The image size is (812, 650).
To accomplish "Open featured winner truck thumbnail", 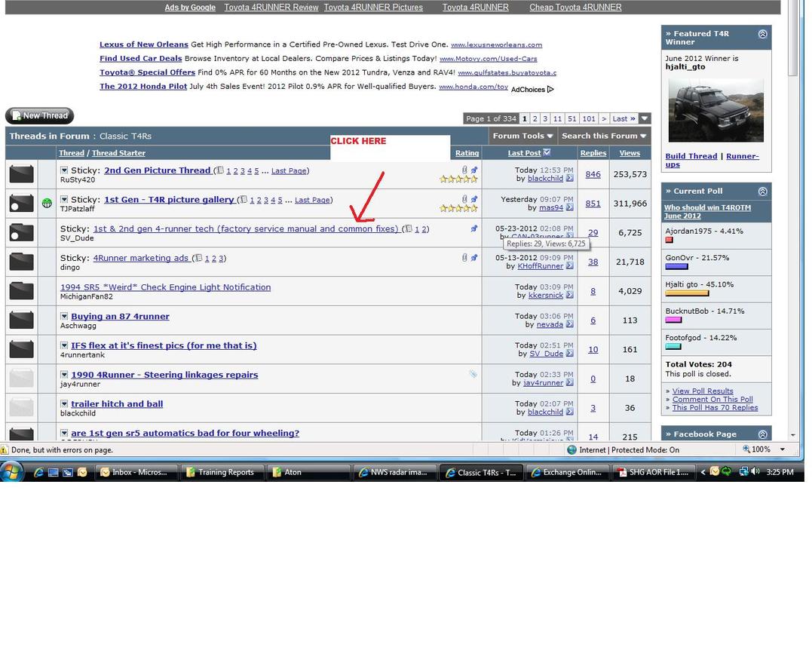I will 715,110.
